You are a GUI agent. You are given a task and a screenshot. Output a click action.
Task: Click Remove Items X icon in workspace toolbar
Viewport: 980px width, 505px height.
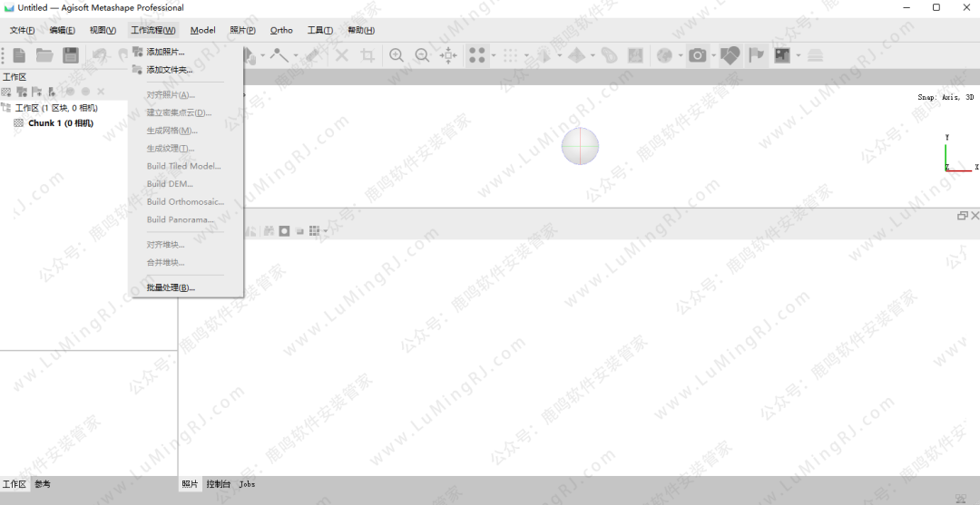[x=101, y=92]
